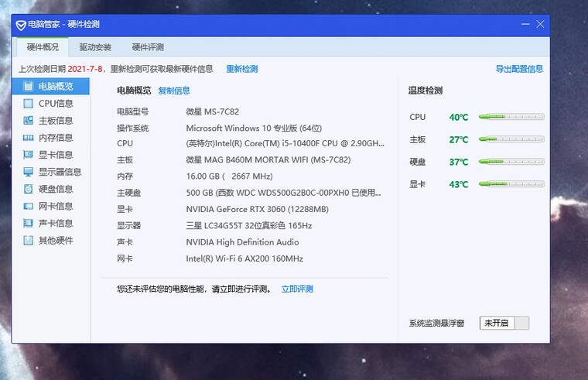Click the 微星 MS-7C82 model text
The image size is (588, 380).
(212, 111)
